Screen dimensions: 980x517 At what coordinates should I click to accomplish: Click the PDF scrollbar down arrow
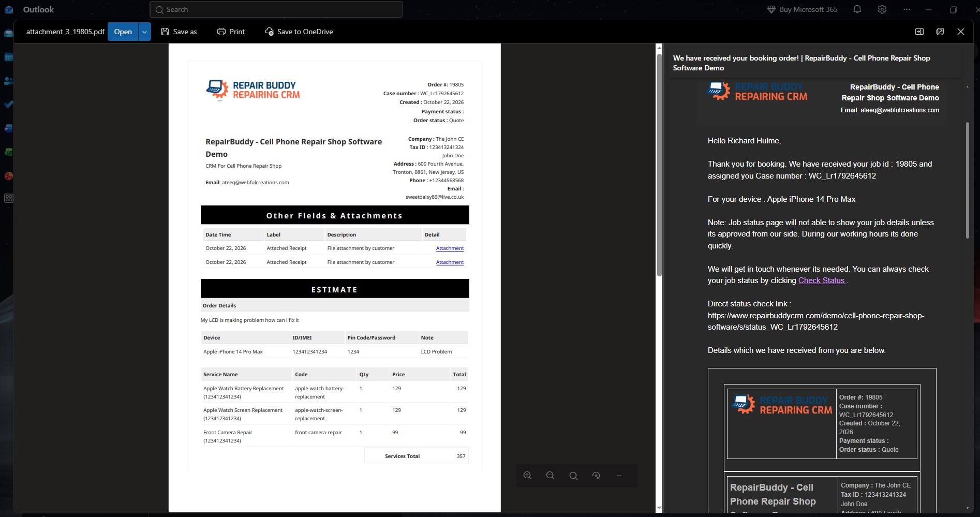[659, 508]
